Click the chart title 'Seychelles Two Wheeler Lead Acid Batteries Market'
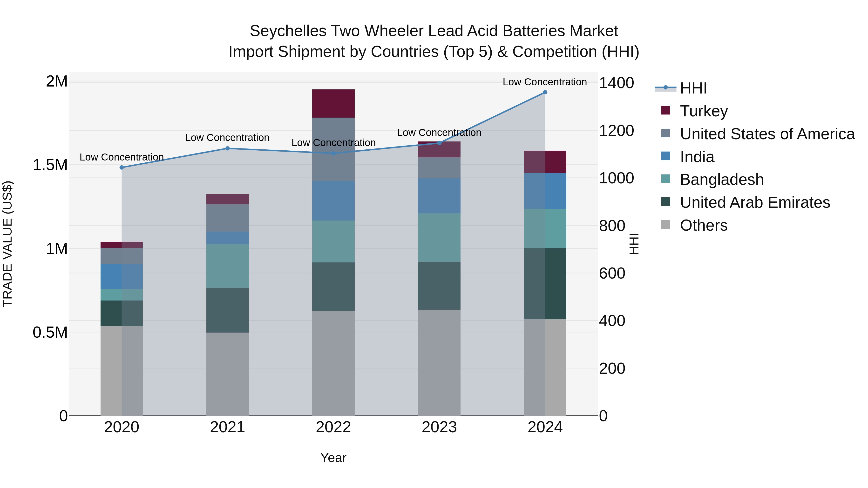868x488 pixels. (x=434, y=31)
